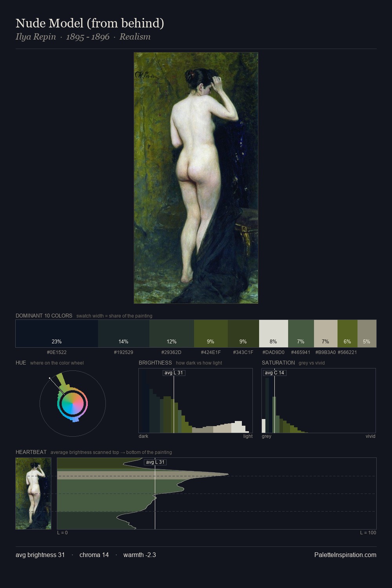392x588 pixels.
Task: Select the 5% grey-tan swatch
Action: 367,334
